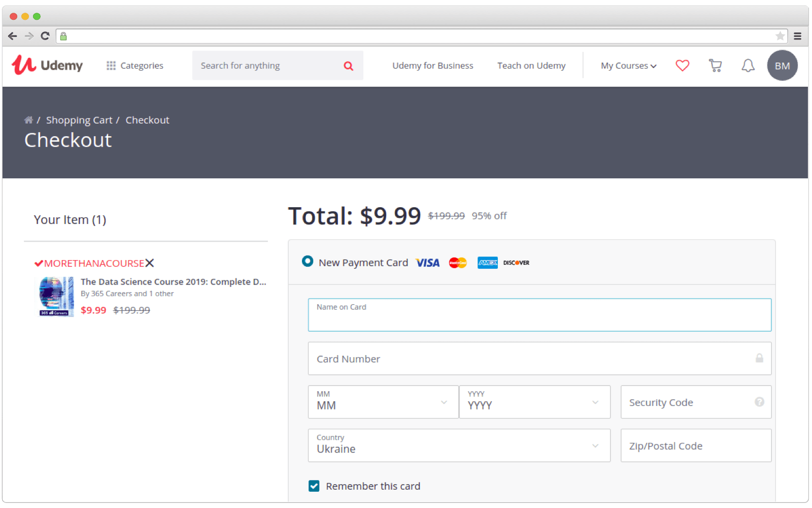Click the Checkout breadcrumb
The height and width of the screenshot is (508, 812).
147,120
